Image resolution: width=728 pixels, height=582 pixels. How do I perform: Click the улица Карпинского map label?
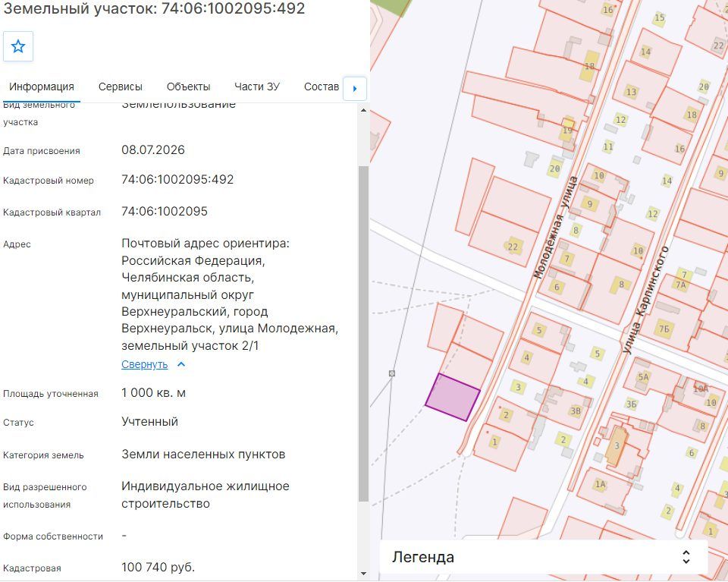coord(645,300)
